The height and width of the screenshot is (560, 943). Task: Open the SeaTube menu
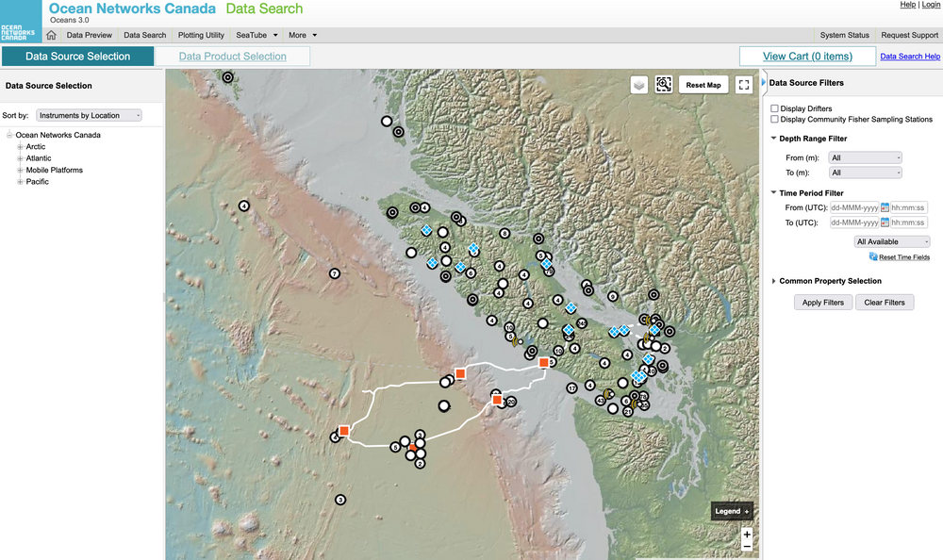[256, 35]
